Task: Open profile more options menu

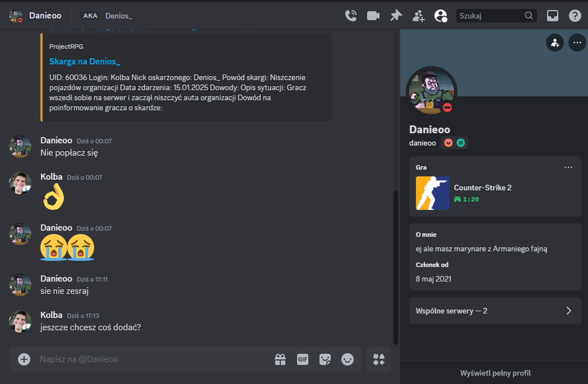Action: [577, 43]
